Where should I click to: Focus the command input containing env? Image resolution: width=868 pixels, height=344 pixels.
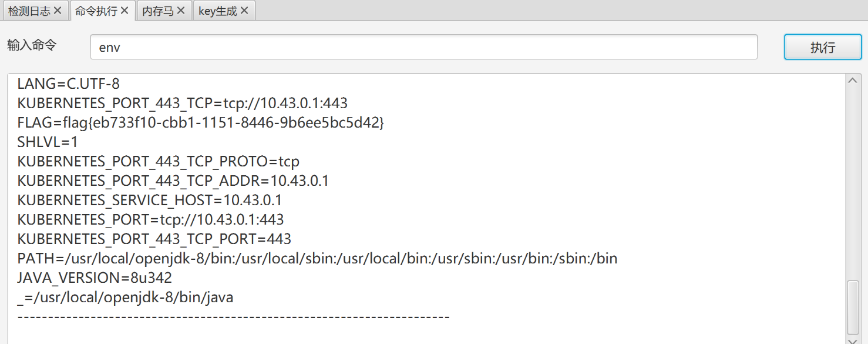tap(423, 47)
